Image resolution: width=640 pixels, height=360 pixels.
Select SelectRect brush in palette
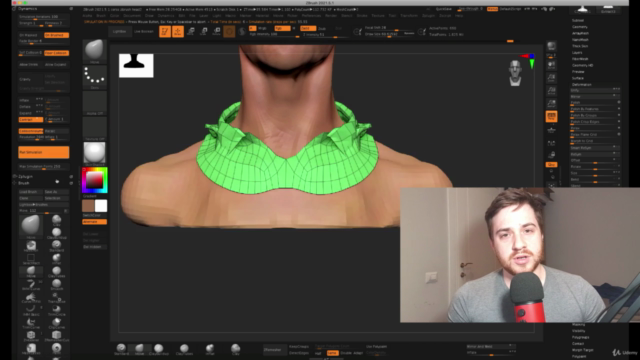pyautogui.click(x=31, y=259)
